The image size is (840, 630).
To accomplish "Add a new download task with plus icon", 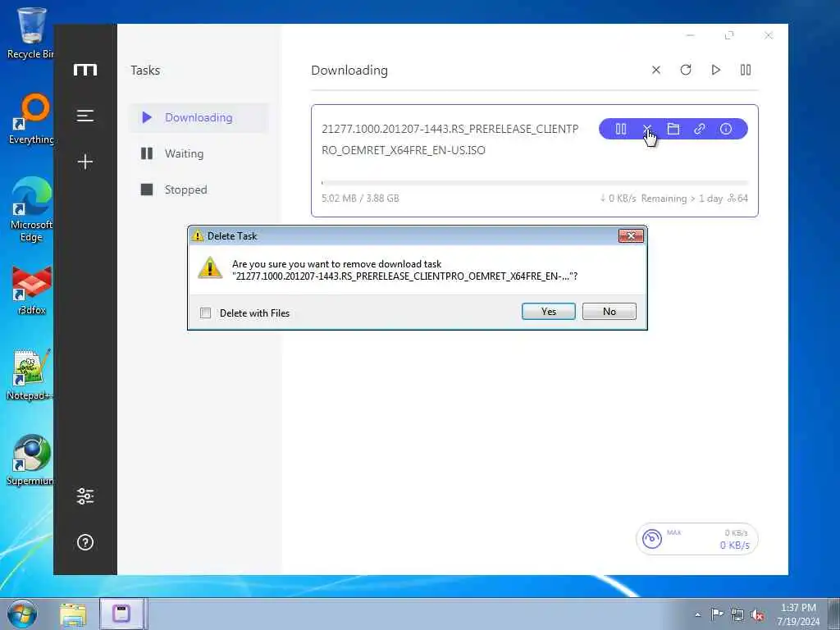I will pos(85,162).
